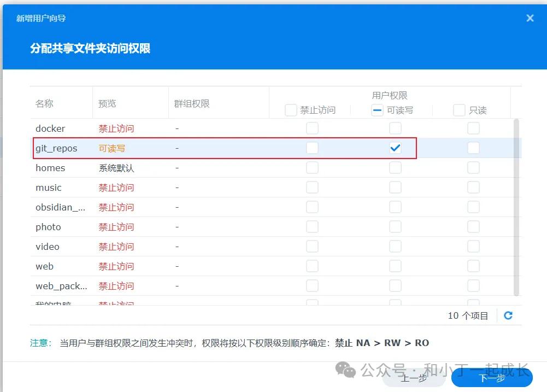Select the header 只读 checkbox
Image resolution: width=547 pixels, height=392 pixels.
tap(459, 110)
